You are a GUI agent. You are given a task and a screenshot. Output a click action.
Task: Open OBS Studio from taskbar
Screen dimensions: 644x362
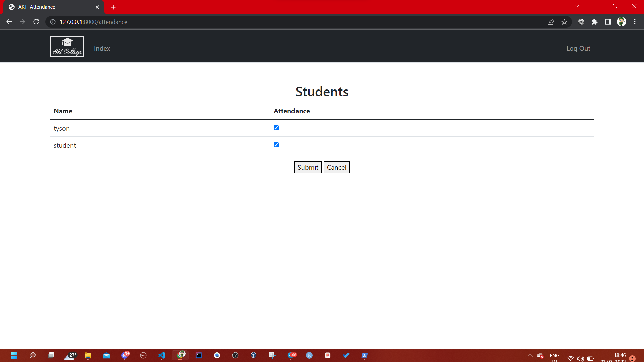[235, 355]
